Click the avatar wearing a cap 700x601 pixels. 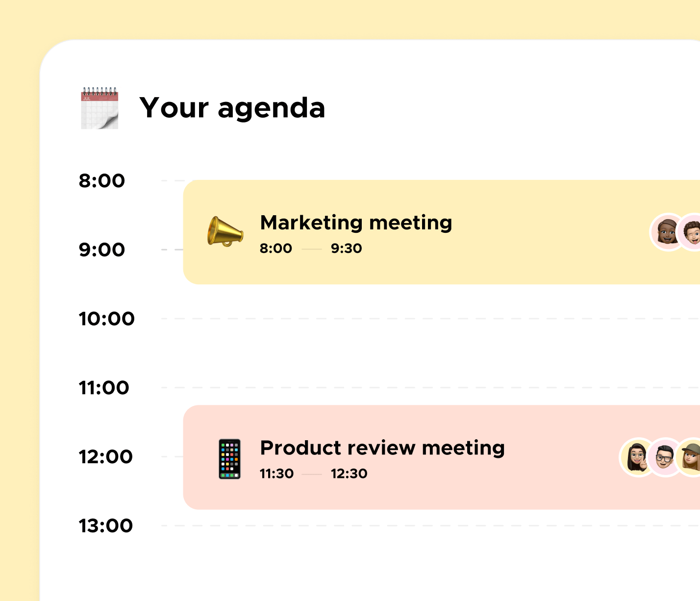[x=691, y=457]
